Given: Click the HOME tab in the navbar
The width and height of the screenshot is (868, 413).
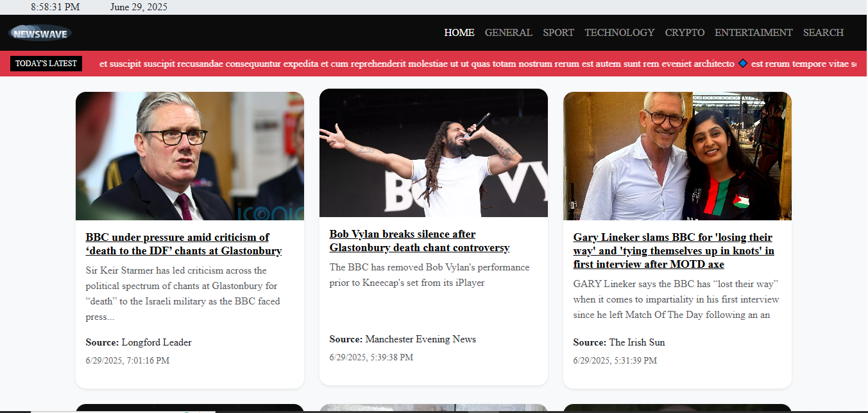Looking at the screenshot, I should pyautogui.click(x=459, y=32).
